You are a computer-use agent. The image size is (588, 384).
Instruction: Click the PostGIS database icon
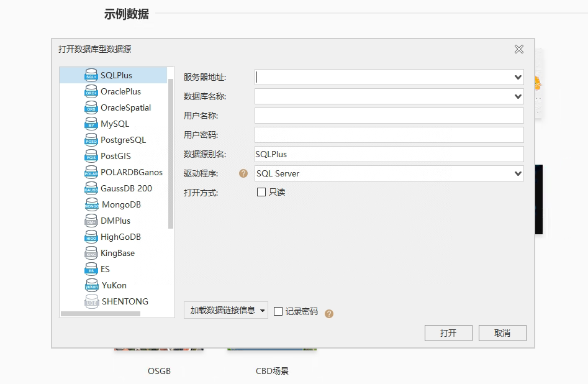click(91, 156)
